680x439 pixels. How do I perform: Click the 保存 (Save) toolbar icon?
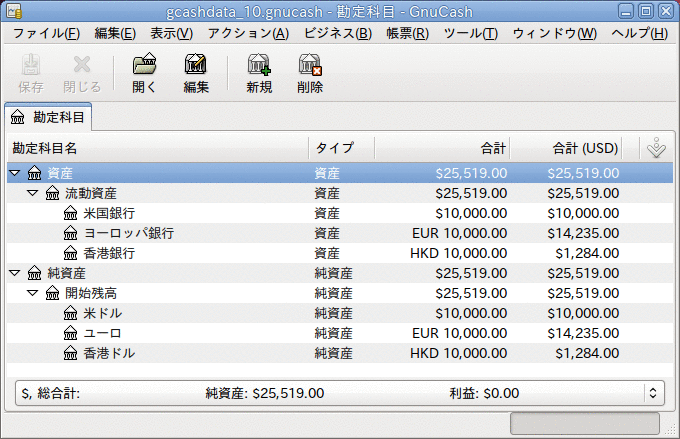click(x=30, y=65)
